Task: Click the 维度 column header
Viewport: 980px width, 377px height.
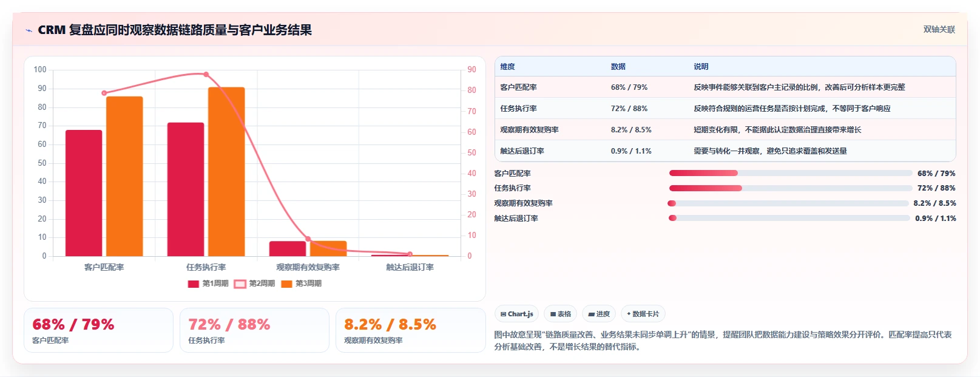Action: 507,67
